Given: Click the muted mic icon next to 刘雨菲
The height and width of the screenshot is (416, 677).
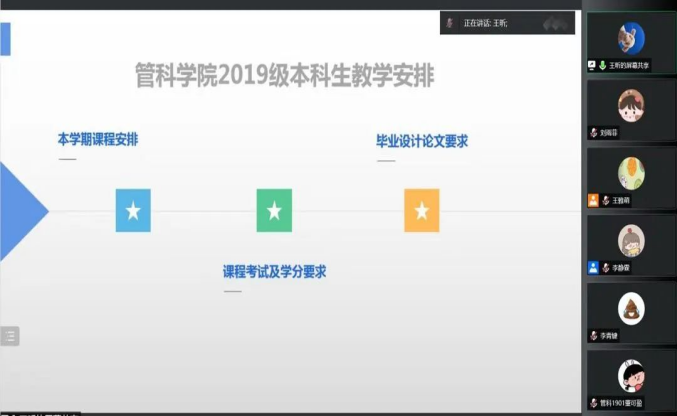Looking at the screenshot, I should (594, 132).
